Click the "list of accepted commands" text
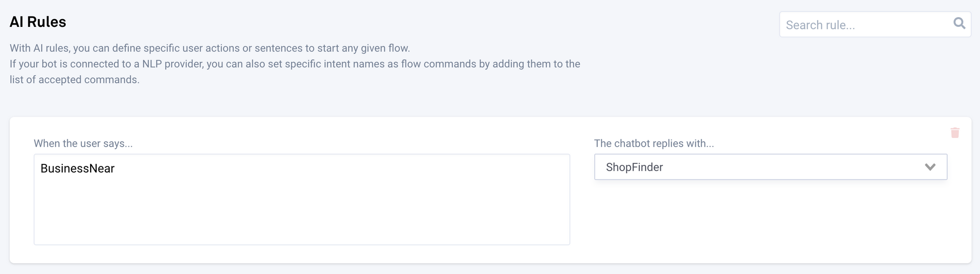The width and height of the screenshot is (980, 274). pos(74,80)
